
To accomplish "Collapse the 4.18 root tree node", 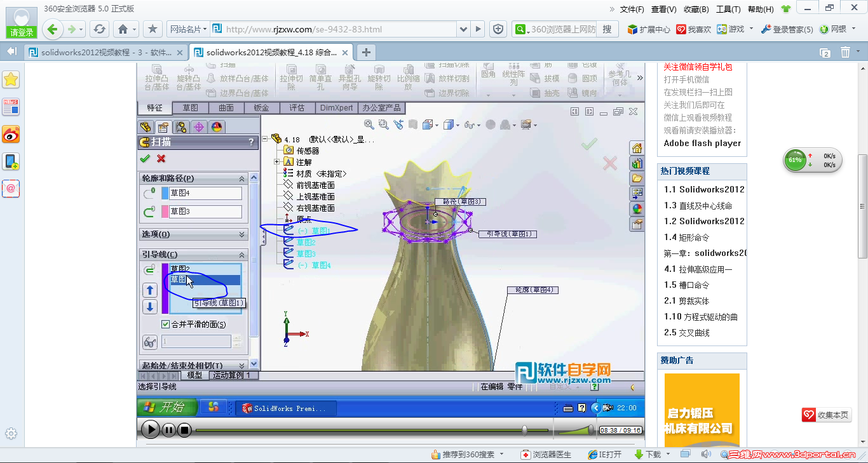I will 266,139.
